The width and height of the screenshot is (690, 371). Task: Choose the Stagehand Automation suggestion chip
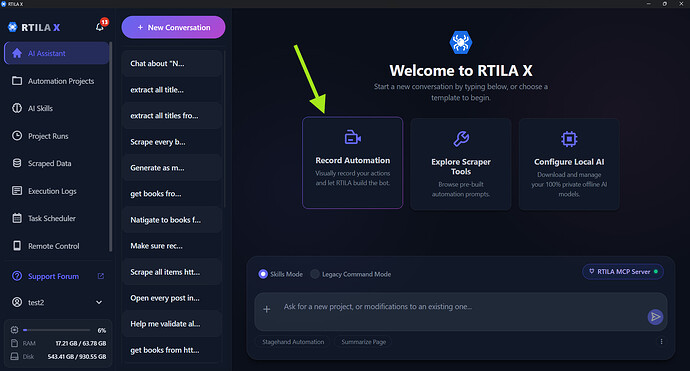(x=293, y=342)
